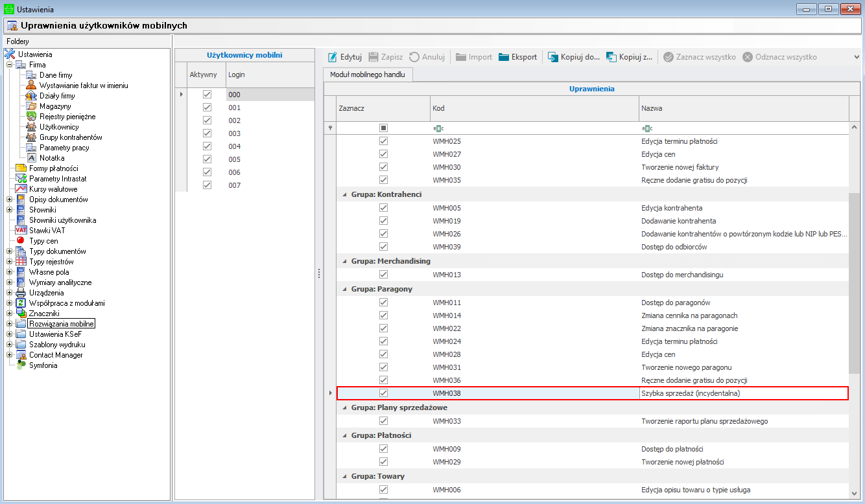Select Działy firmy icon in tree
Image resolution: width=865 pixels, height=504 pixels.
coord(31,96)
